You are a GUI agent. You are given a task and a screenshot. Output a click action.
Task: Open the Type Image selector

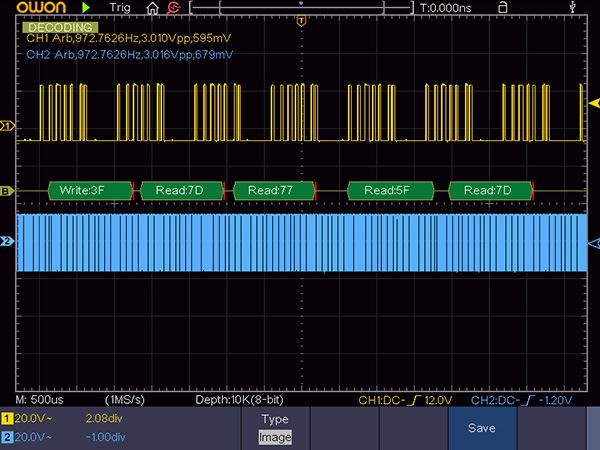click(x=275, y=428)
